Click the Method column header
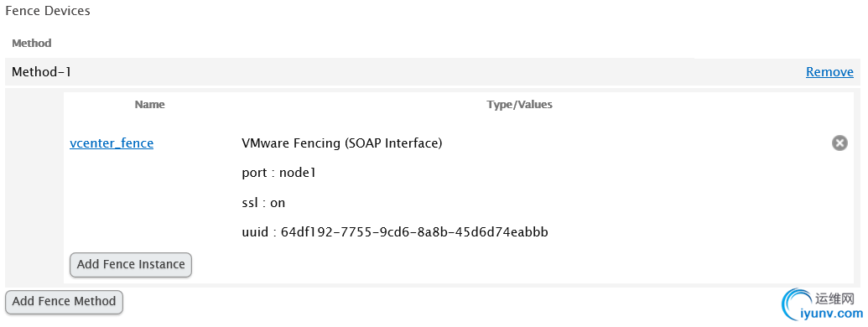Image resolution: width=868 pixels, height=327 pixels. (x=32, y=43)
